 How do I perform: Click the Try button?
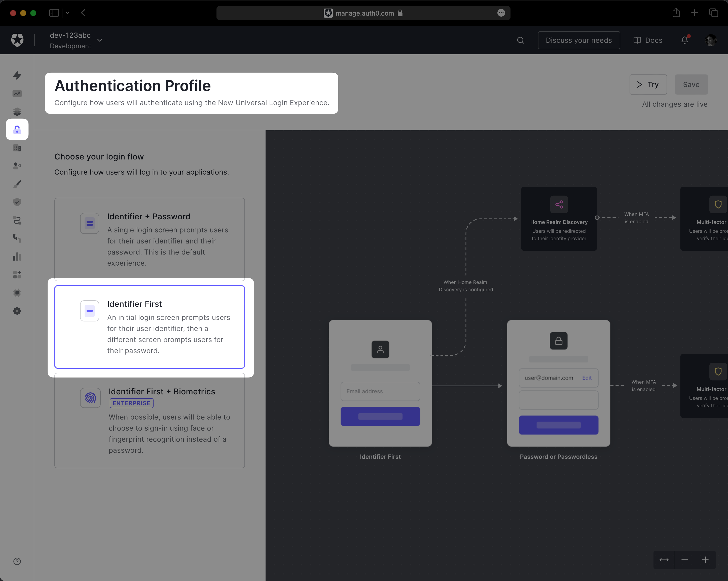[648, 85]
